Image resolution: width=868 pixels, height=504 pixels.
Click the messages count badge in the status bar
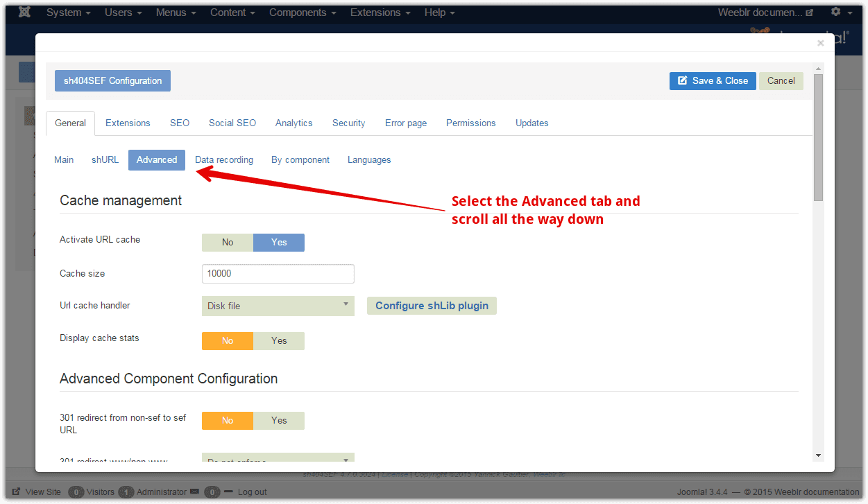(212, 492)
